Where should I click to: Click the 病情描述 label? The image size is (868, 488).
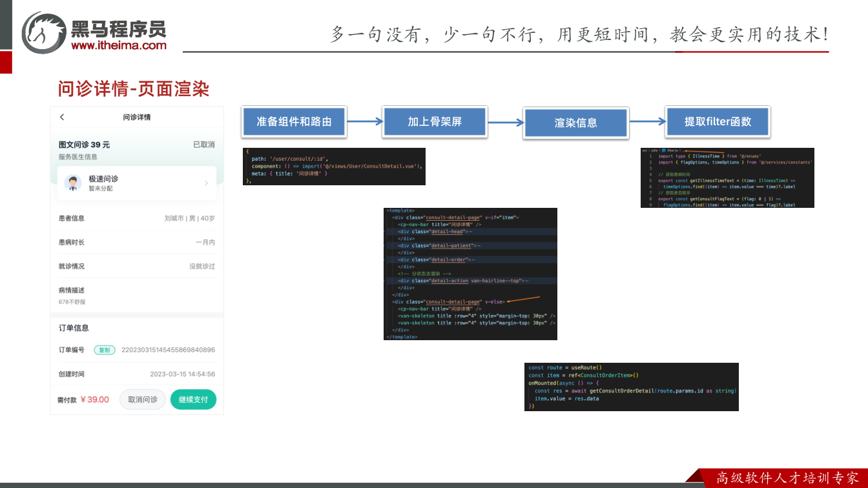point(72,290)
